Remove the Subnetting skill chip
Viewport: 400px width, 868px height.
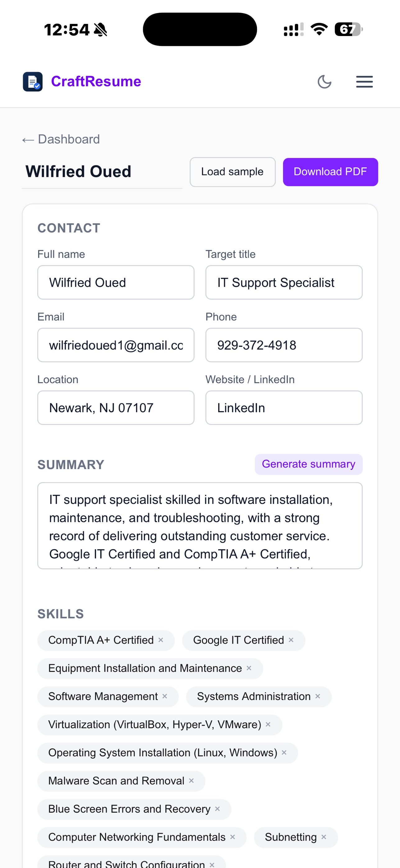[324, 837]
